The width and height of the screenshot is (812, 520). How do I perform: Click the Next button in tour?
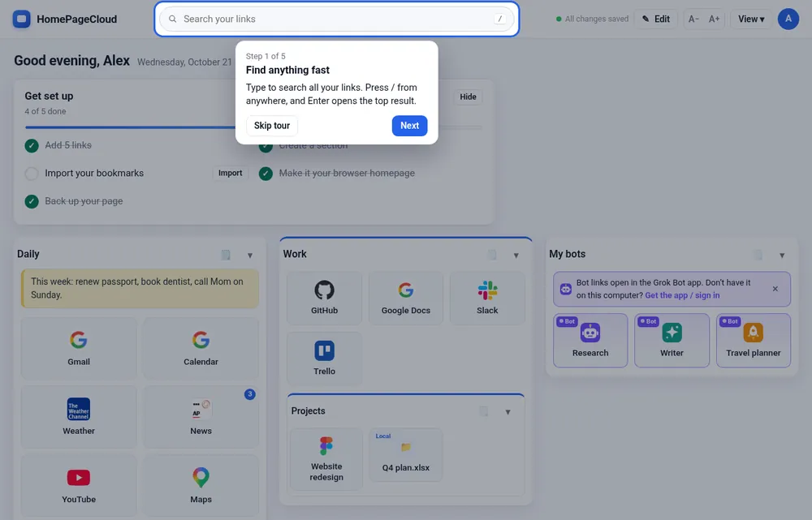click(x=409, y=126)
